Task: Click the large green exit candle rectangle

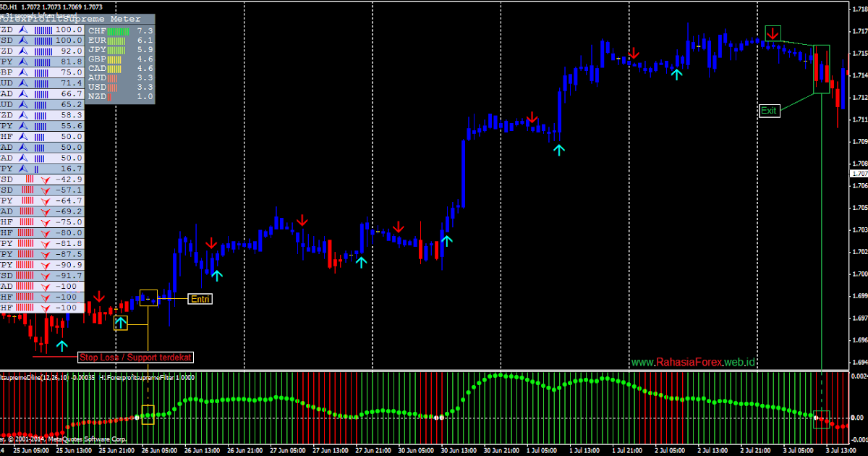Action: tap(821, 69)
